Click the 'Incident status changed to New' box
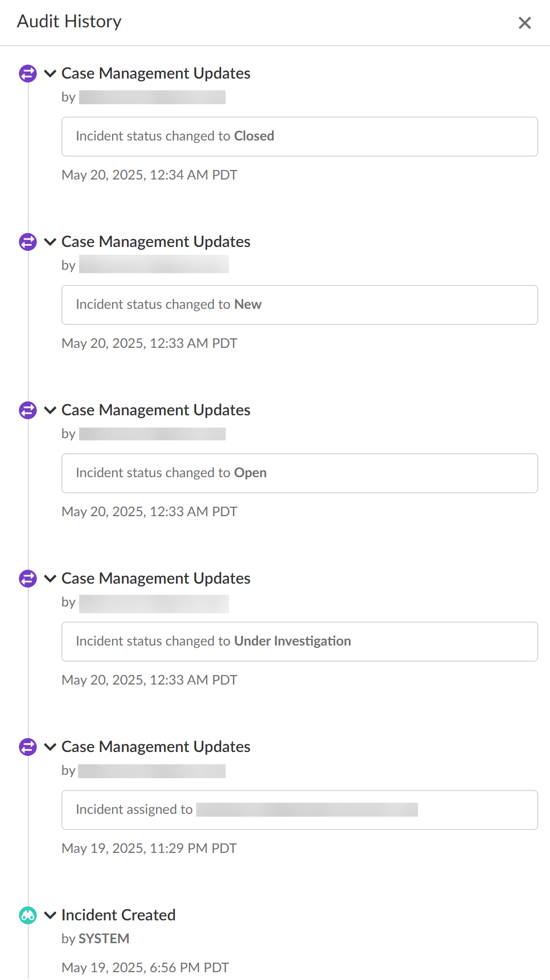This screenshot has height=980, width=550. click(299, 305)
